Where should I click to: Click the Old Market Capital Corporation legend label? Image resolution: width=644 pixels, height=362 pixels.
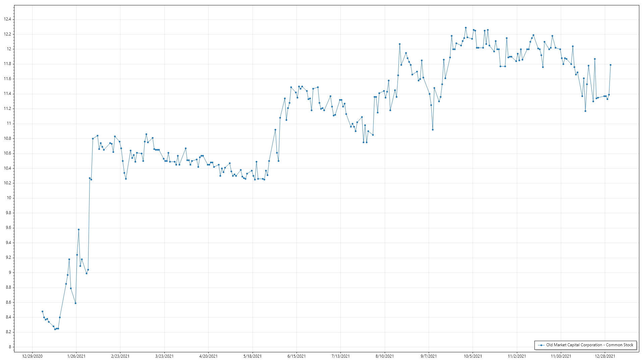click(589, 345)
